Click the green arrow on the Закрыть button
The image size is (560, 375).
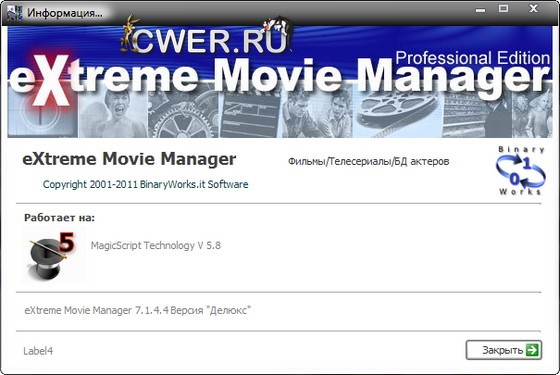tap(532, 350)
